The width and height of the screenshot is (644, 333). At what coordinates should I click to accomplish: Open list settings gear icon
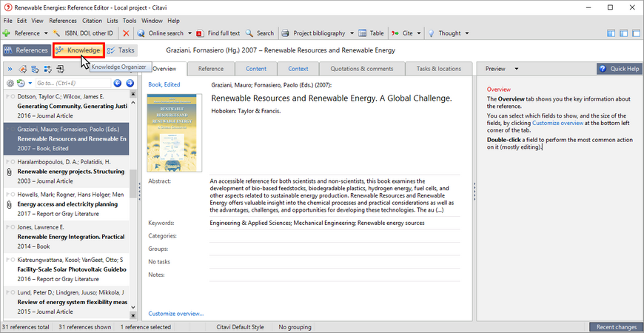click(10, 84)
